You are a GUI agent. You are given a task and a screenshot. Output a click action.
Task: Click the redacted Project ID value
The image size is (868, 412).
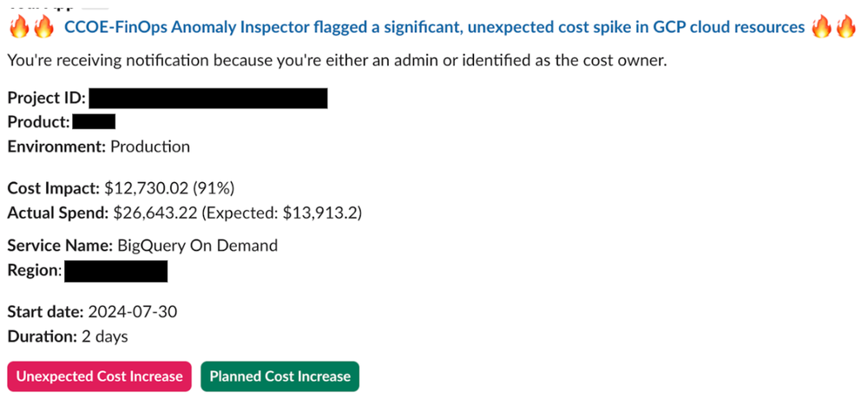point(207,98)
